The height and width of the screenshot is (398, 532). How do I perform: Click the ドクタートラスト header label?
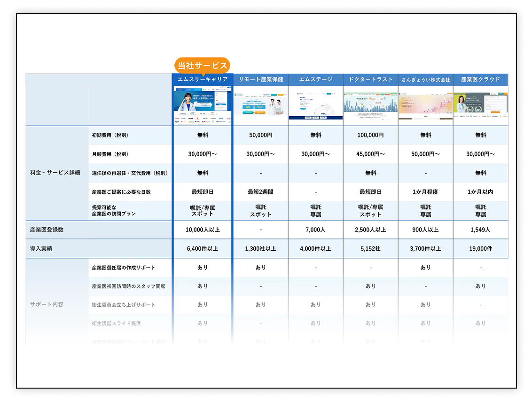(370, 80)
